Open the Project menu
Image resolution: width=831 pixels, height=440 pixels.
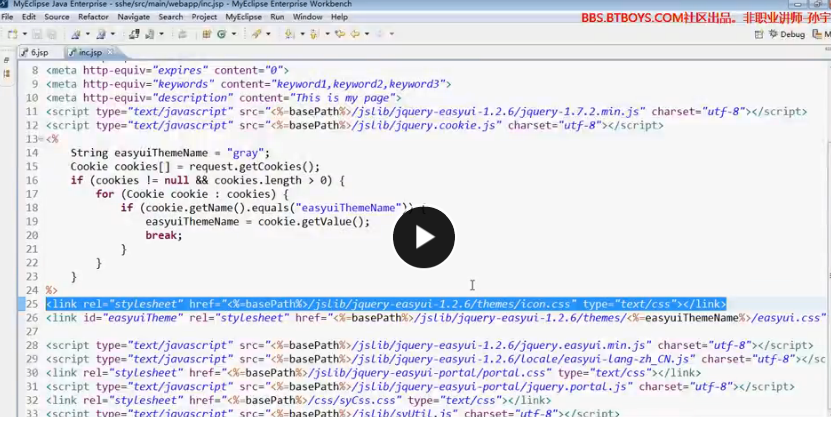(204, 17)
